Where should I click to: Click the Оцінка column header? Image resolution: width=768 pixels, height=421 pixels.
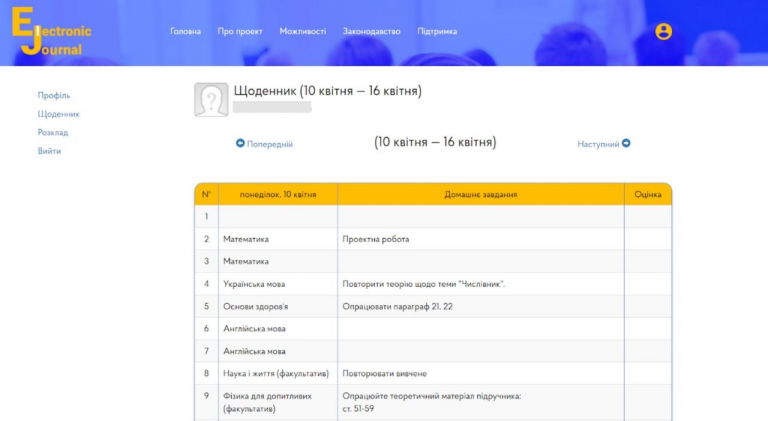click(648, 194)
